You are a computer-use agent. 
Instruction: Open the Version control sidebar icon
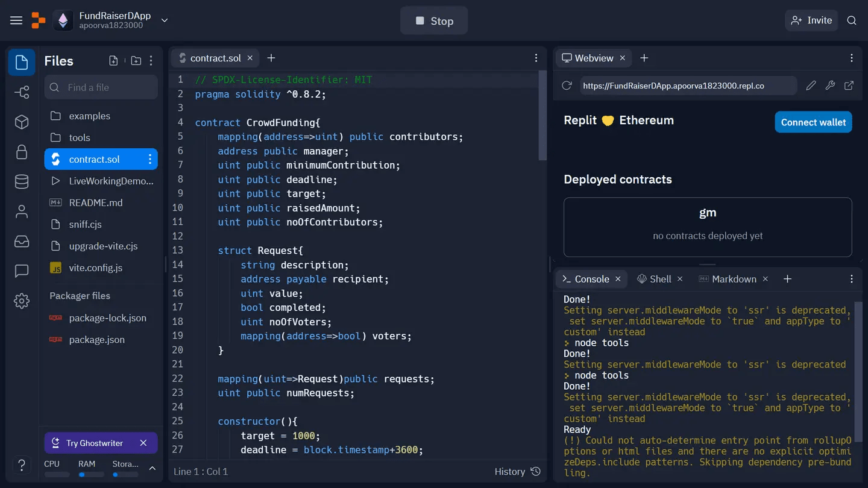point(22,92)
